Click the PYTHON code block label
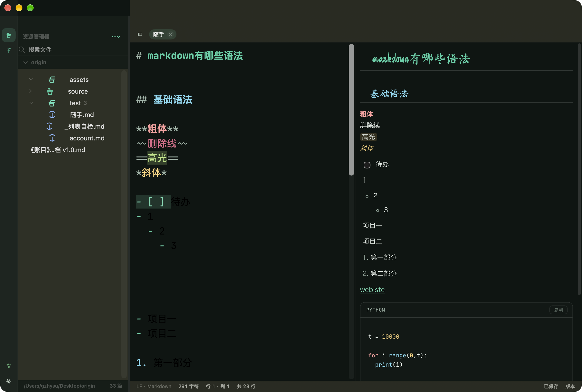The image size is (582, 392). [x=375, y=310]
